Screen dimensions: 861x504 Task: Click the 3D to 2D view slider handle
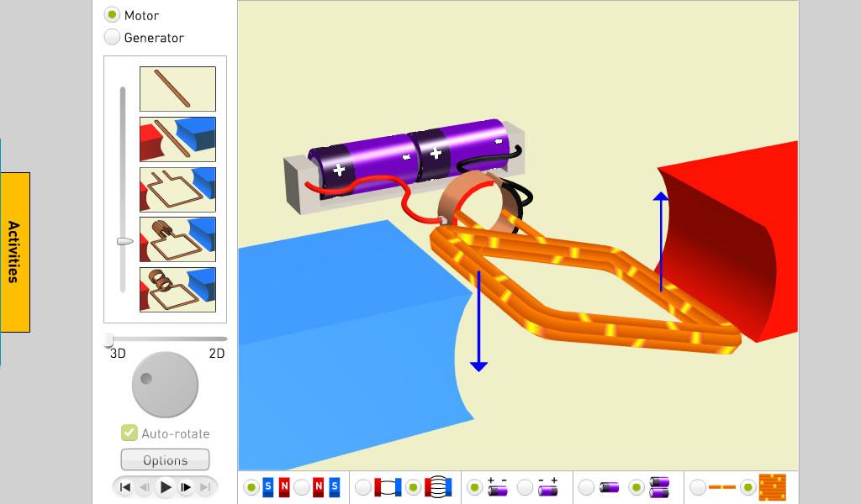click(108, 339)
